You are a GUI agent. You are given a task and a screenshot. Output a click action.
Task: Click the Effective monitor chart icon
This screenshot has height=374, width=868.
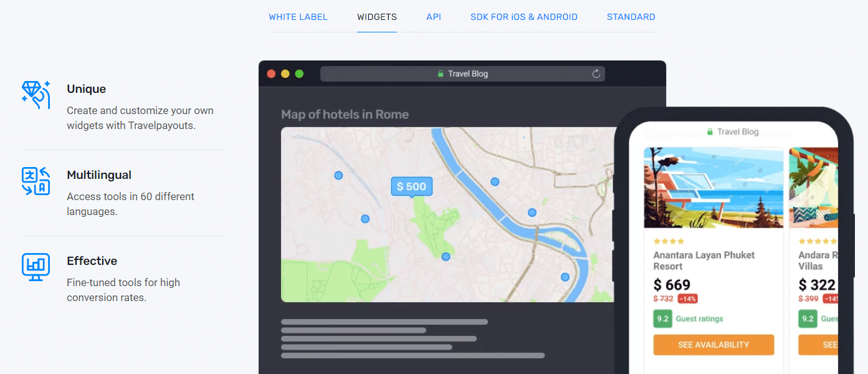[36, 267]
